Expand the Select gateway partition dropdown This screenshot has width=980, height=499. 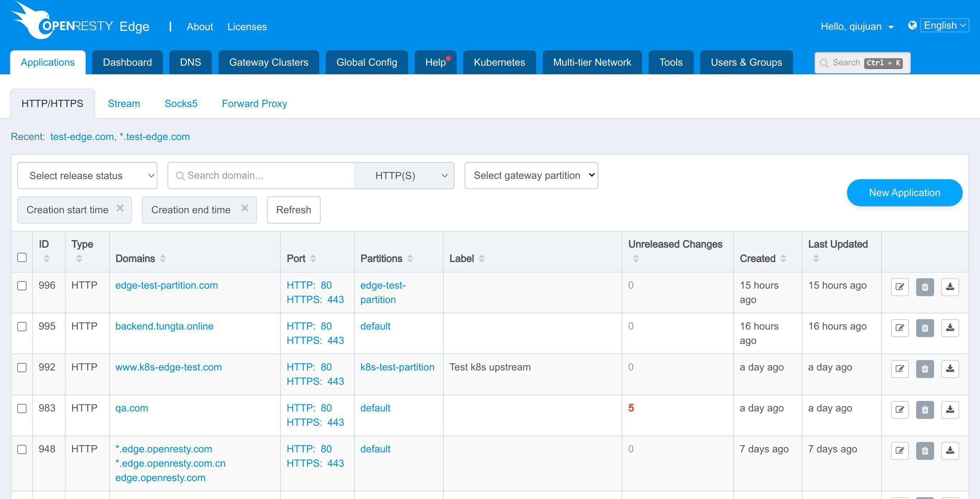(x=531, y=176)
